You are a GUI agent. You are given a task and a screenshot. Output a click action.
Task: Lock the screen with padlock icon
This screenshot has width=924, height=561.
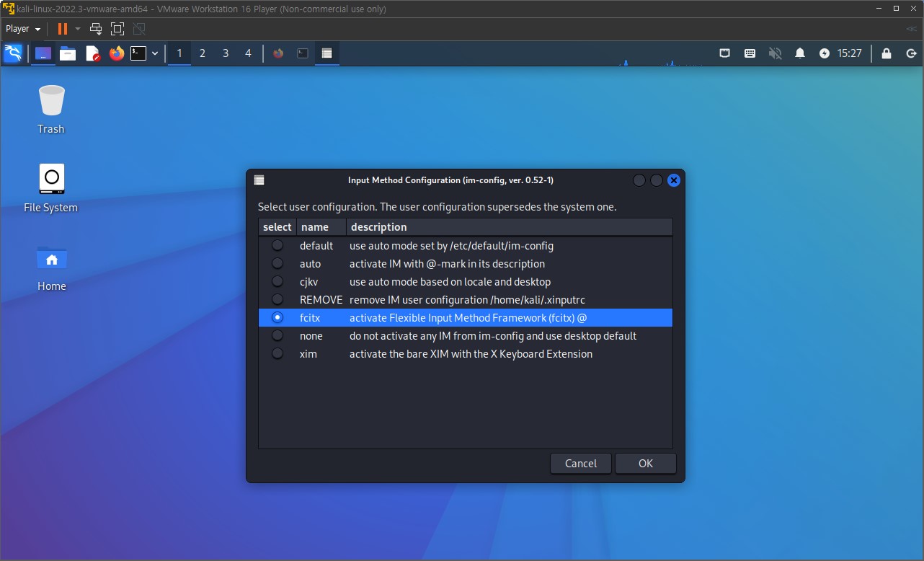click(x=887, y=53)
